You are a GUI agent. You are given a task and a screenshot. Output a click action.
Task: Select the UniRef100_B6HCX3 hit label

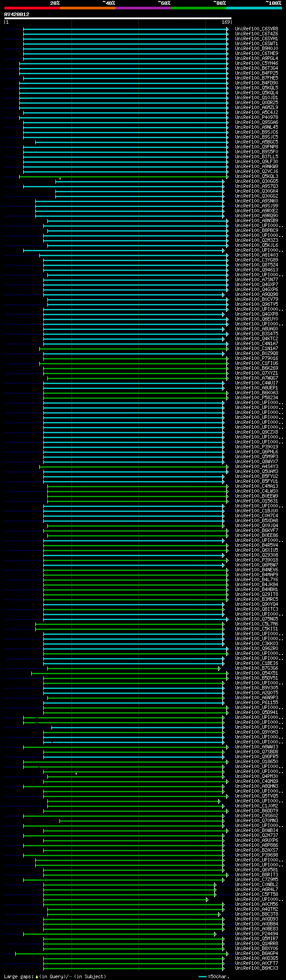tap(257, 968)
